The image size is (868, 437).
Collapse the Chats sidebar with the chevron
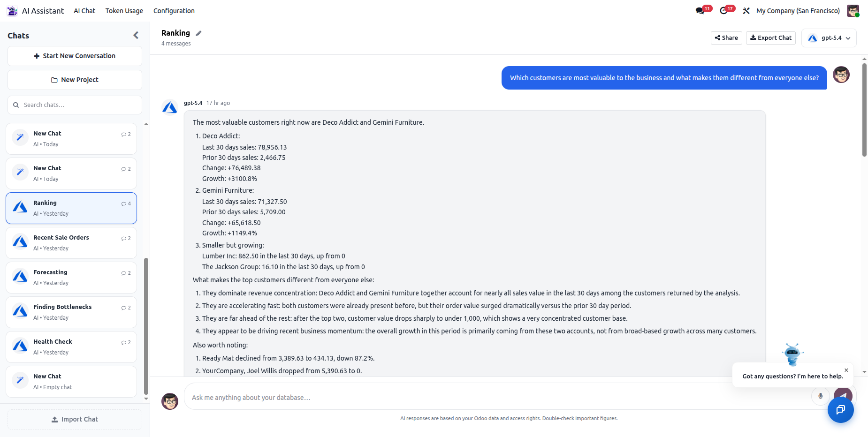[x=136, y=35]
